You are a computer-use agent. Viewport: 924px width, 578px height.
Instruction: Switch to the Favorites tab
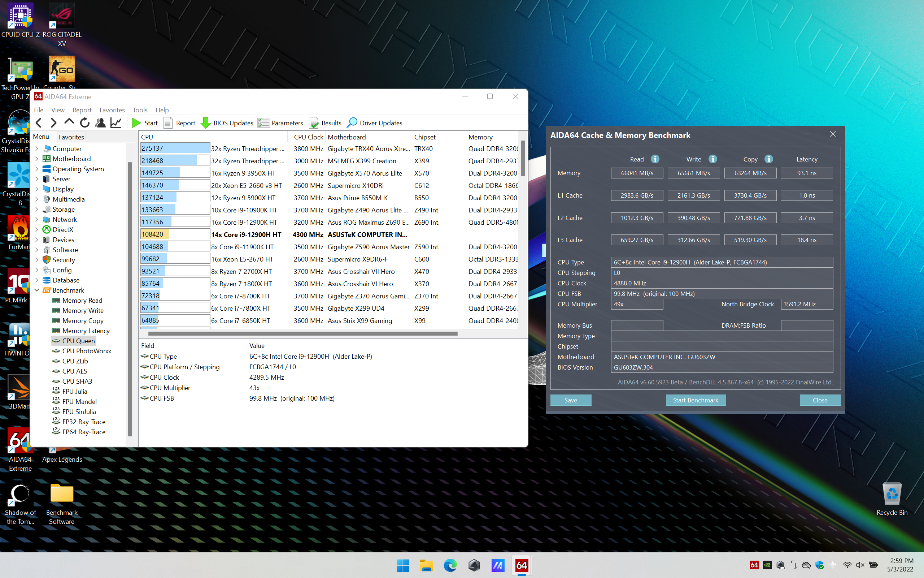pos(71,137)
